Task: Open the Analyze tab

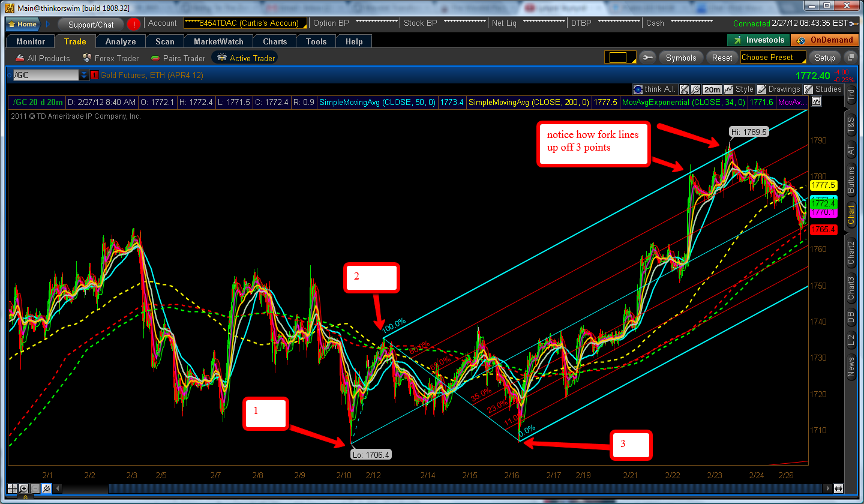Action: (x=121, y=41)
